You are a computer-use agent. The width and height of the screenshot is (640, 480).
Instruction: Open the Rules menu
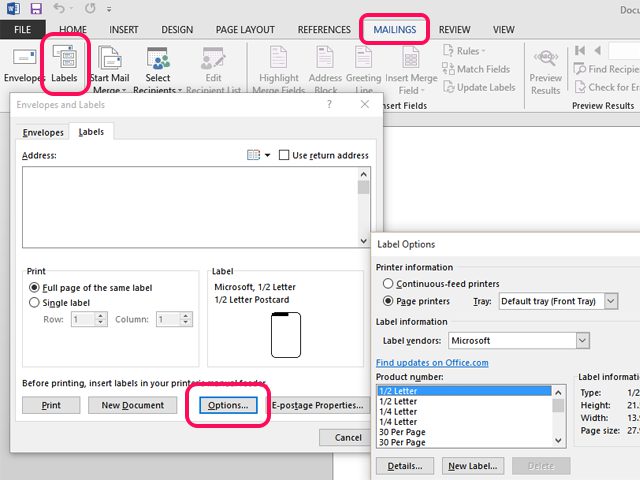point(464,51)
